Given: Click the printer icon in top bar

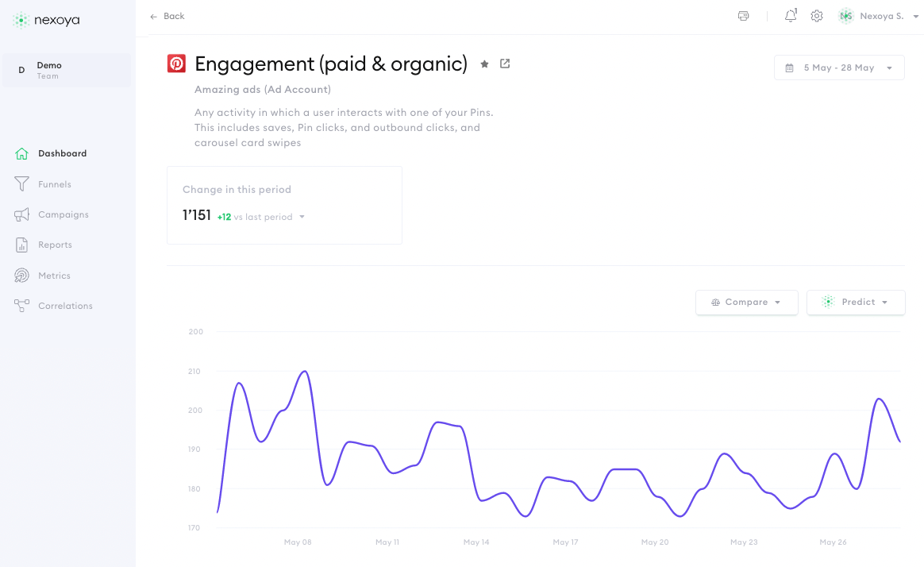Looking at the screenshot, I should point(743,16).
